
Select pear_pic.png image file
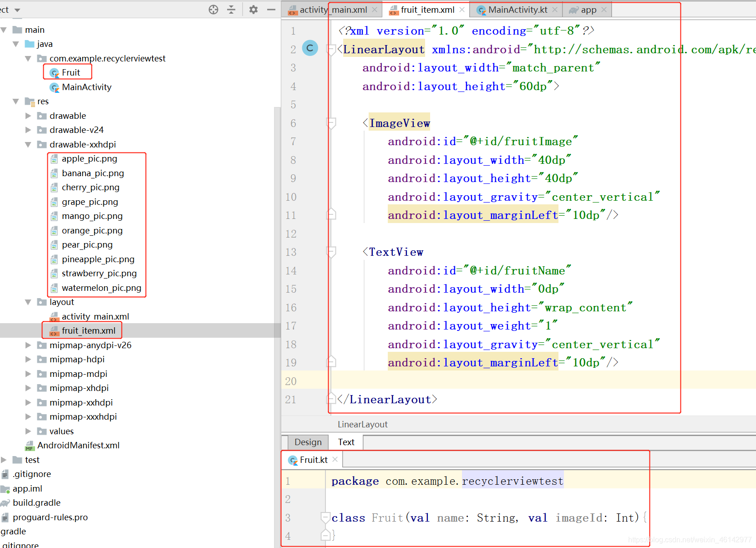click(x=87, y=245)
